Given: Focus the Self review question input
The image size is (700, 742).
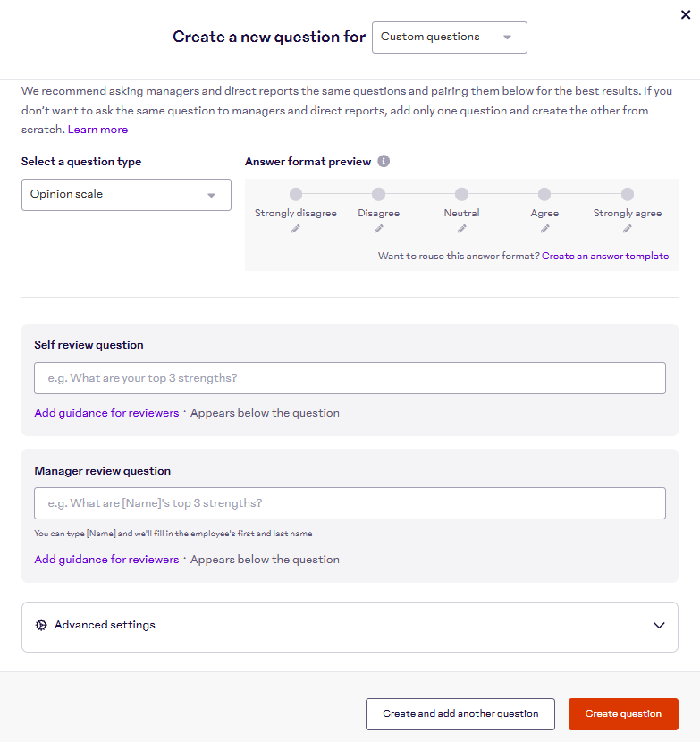Looking at the screenshot, I should tap(350, 378).
